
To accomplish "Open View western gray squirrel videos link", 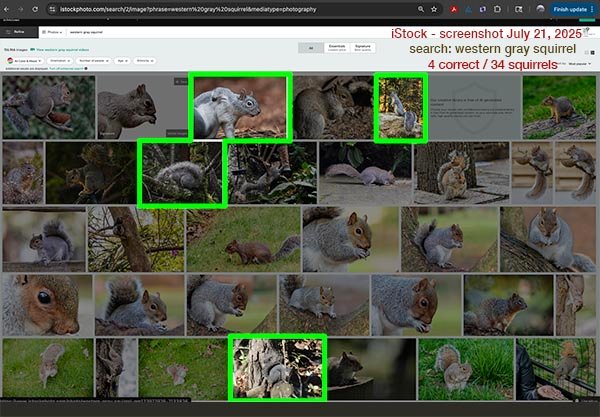I will pyautogui.click(x=60, y=50).
